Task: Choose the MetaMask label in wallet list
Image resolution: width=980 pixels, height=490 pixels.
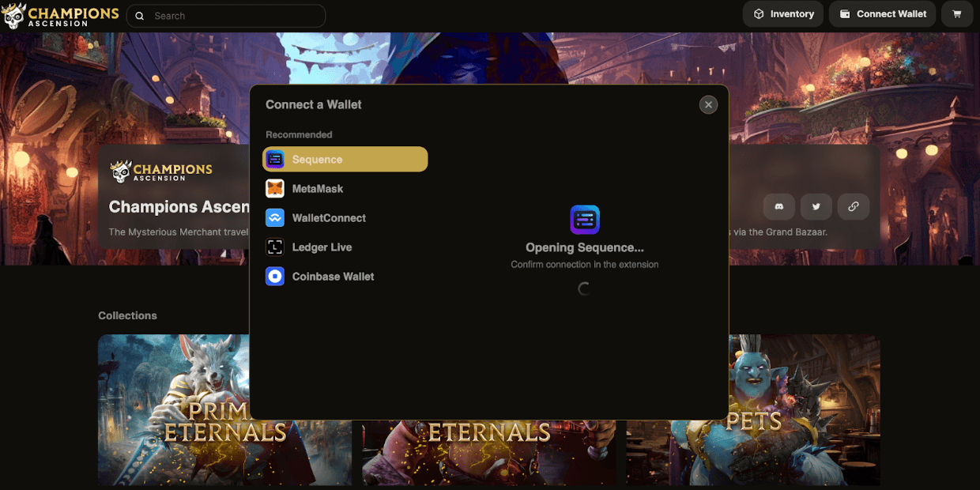Action: 318,189
